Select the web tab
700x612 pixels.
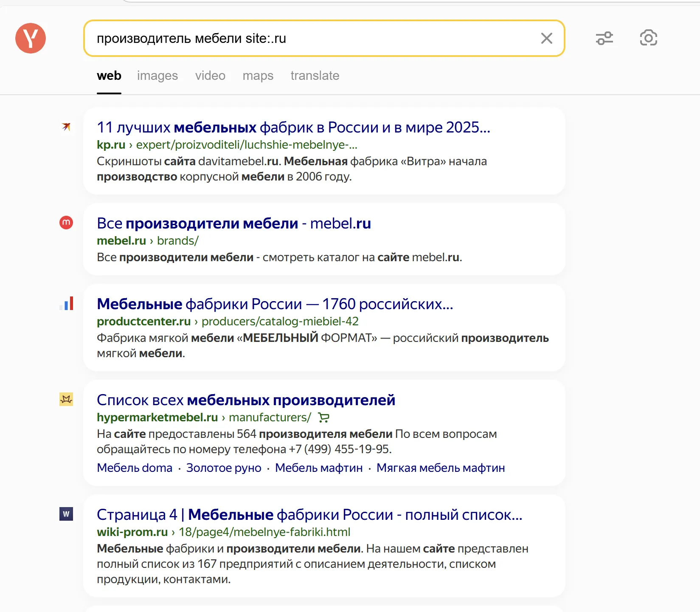click(109, 76)
